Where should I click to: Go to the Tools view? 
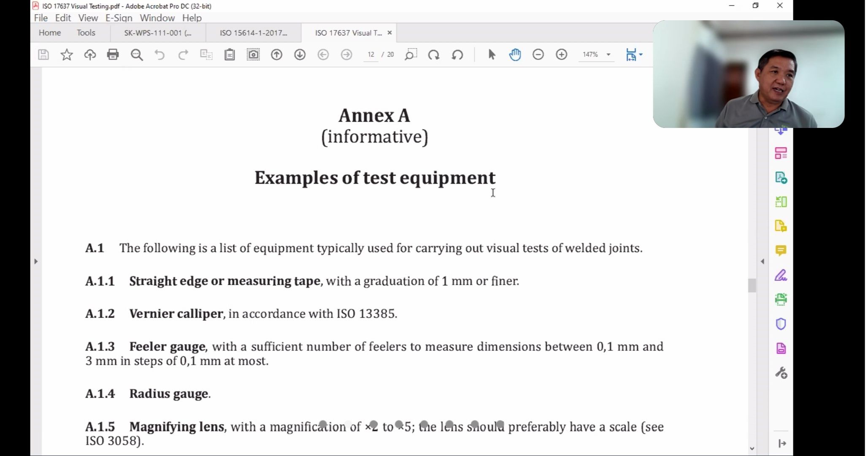click(x=86, y=33)
